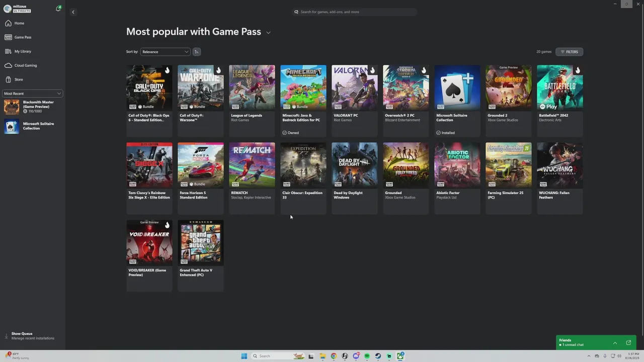Open Game Pass in the sidebar
The height and width of the screenshot is (362, 644).
point(32,37)
